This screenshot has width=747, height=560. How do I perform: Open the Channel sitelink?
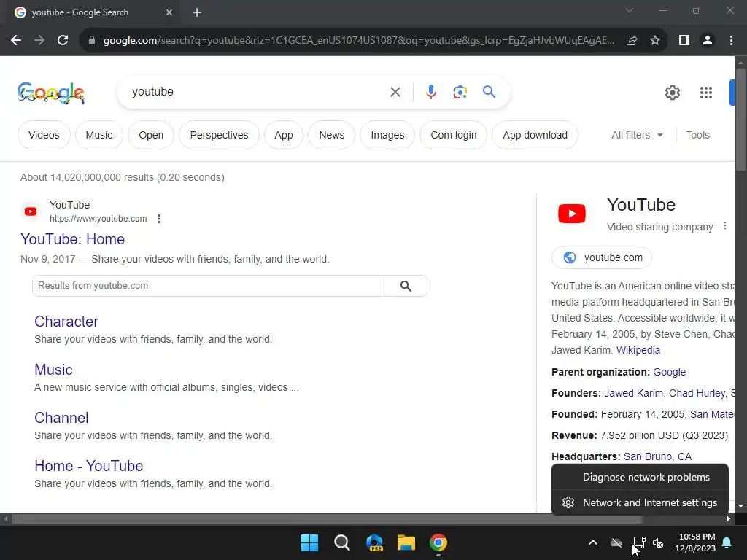point(61,418)
